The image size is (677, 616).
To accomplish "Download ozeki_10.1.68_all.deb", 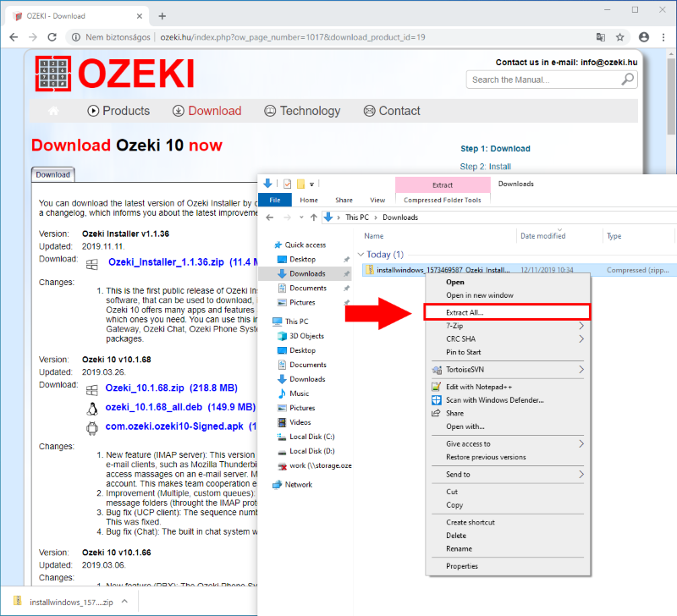I will point(180,407).
